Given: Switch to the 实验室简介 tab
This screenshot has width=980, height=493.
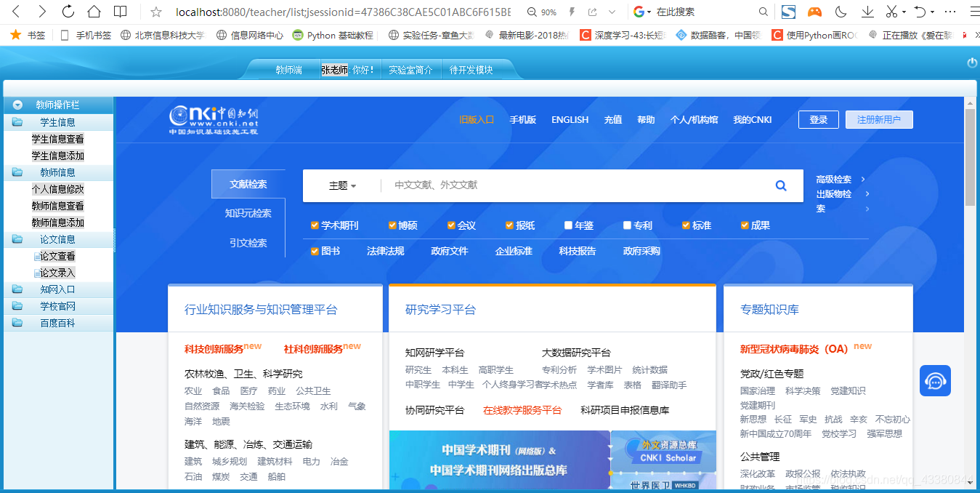Looking at the screenshot, I should tap(410, 70).
